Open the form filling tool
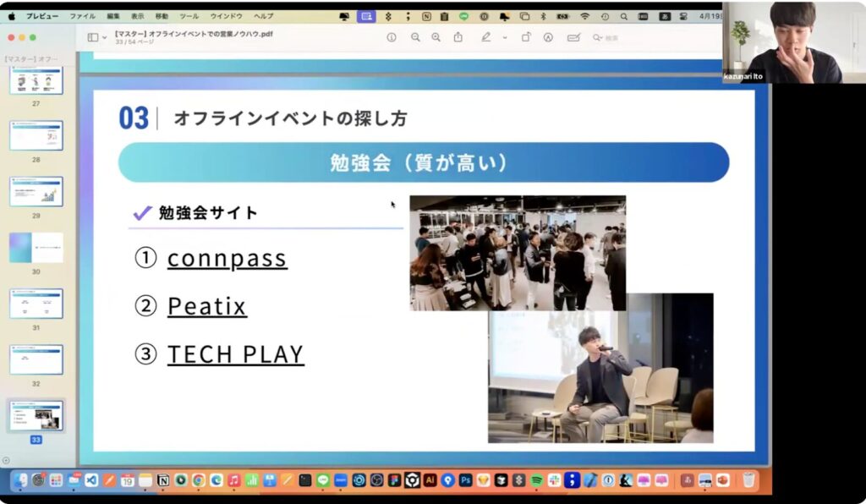 [x=573, y=37]
